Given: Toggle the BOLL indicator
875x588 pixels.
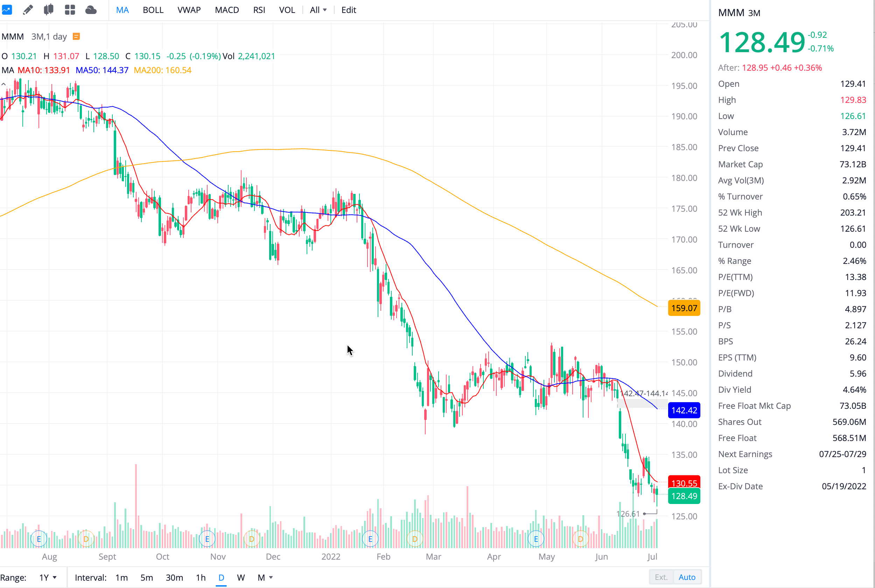Looking at the screenshot, I should point(153,10).
